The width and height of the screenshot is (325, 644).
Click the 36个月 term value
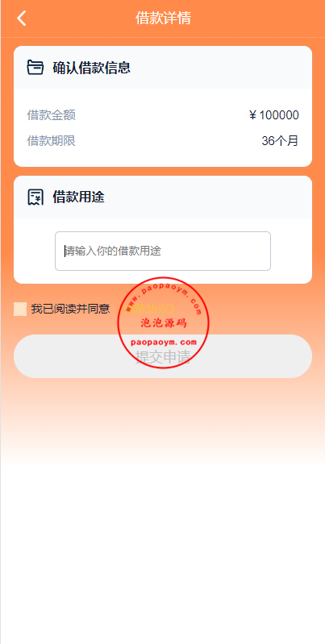tap(280, 141)
